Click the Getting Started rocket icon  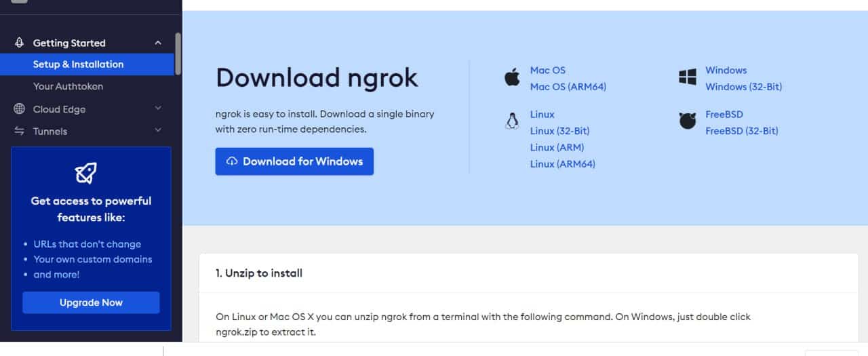point(20,43)
